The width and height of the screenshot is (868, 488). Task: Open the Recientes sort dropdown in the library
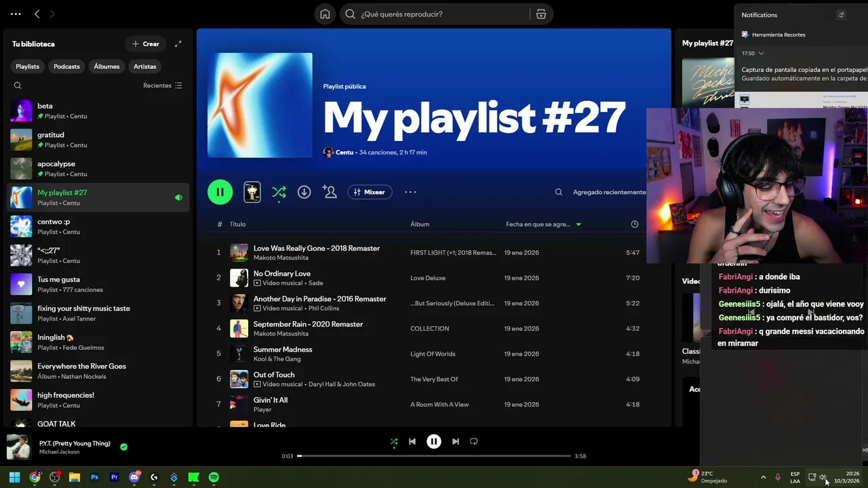[163, 85]
